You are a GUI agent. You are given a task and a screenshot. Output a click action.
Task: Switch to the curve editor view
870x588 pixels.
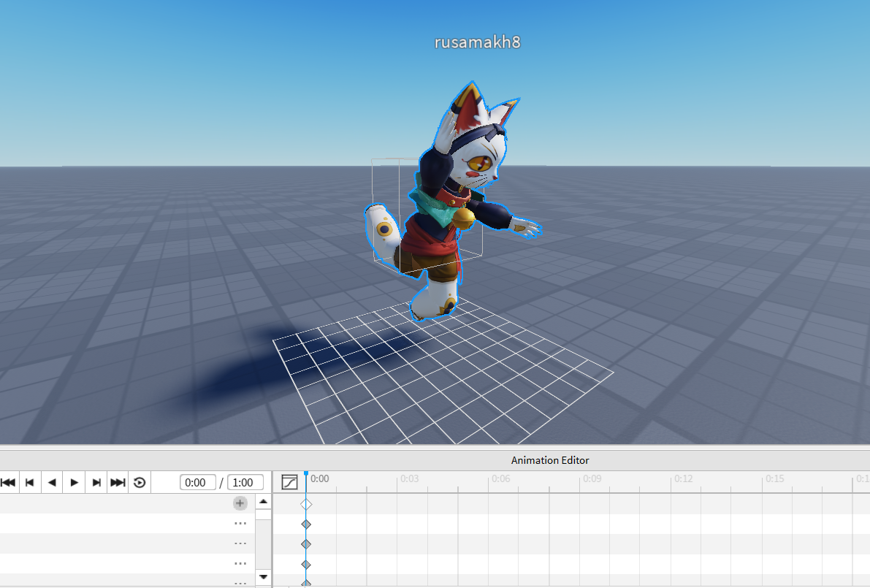click(x=289, y=482)
